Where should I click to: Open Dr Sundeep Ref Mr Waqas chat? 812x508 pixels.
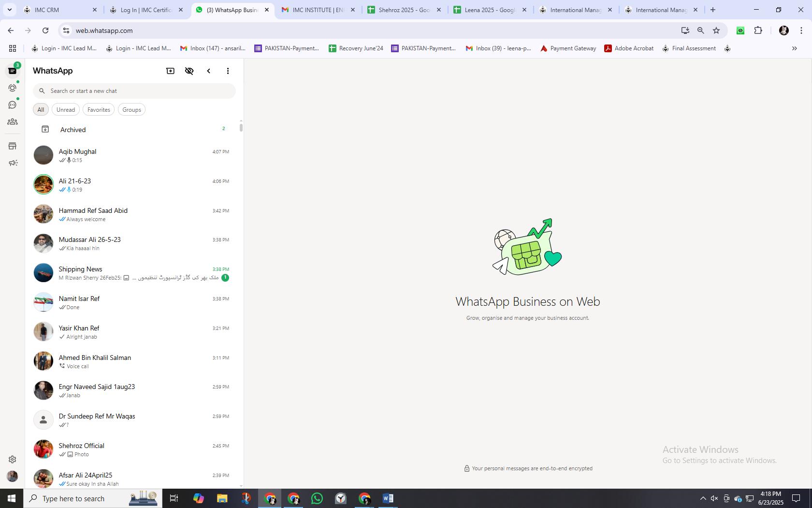pyautogui.click(x=132, y=420)
